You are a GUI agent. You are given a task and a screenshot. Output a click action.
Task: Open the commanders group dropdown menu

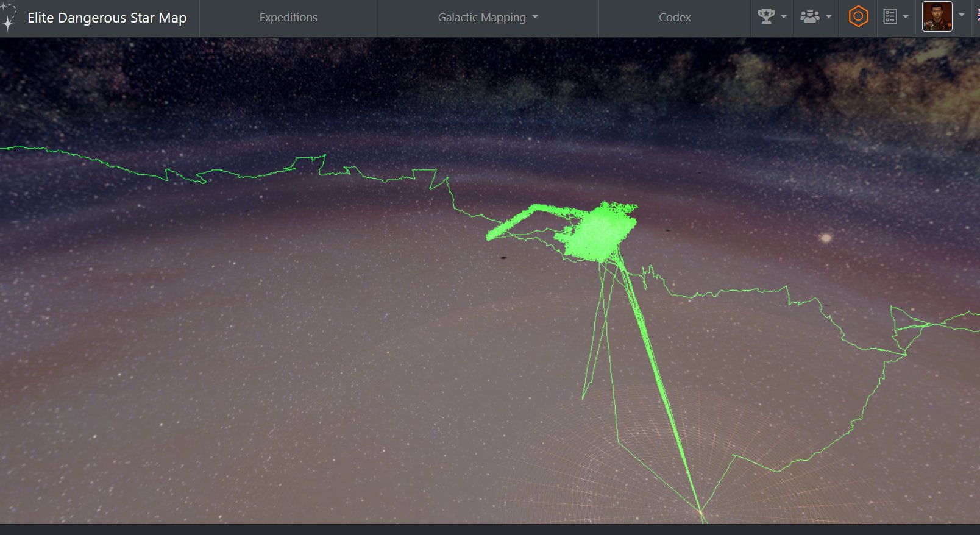point(815,17)
